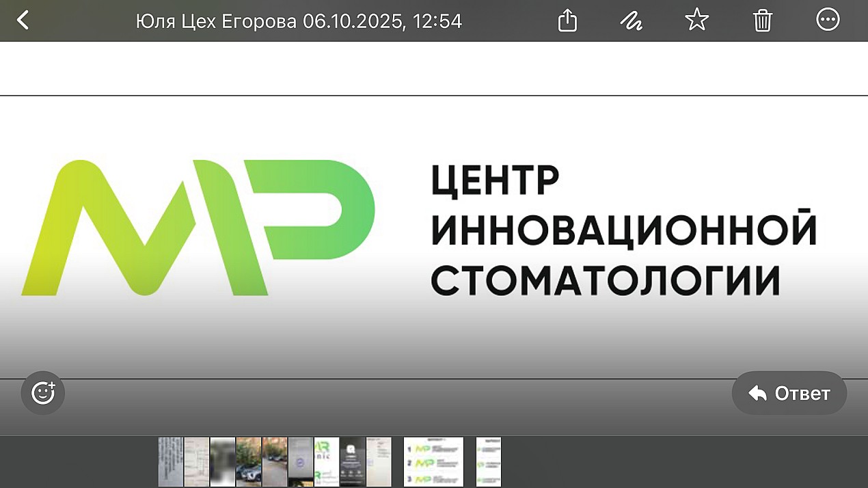Open the second thumbnail with a document
Viewport: 868px width, 488px height.
point(196,462)
